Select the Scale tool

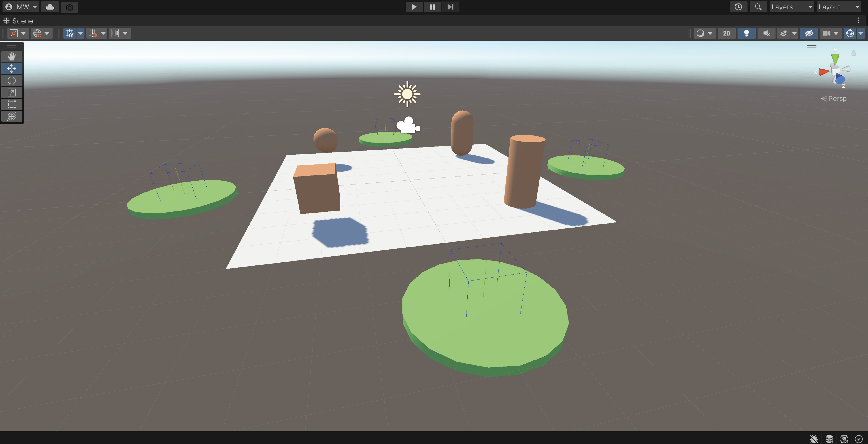[x=12, y=93]
